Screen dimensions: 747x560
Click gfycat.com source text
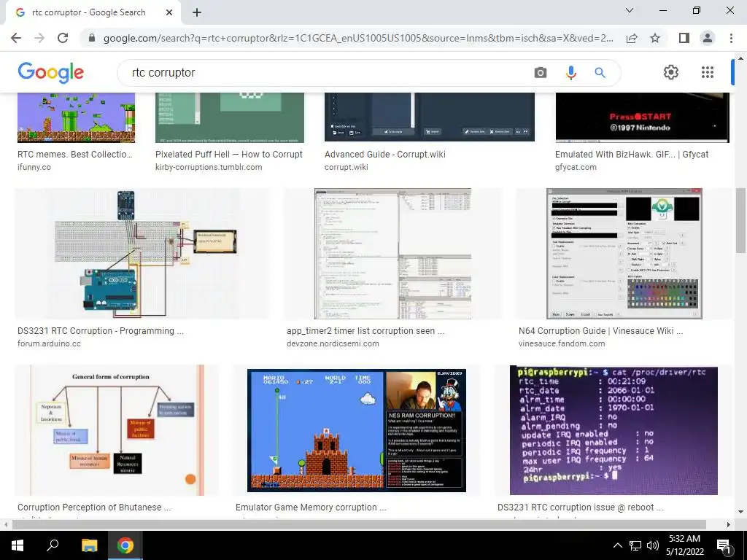pyautogui.click(x=576, y=167)
